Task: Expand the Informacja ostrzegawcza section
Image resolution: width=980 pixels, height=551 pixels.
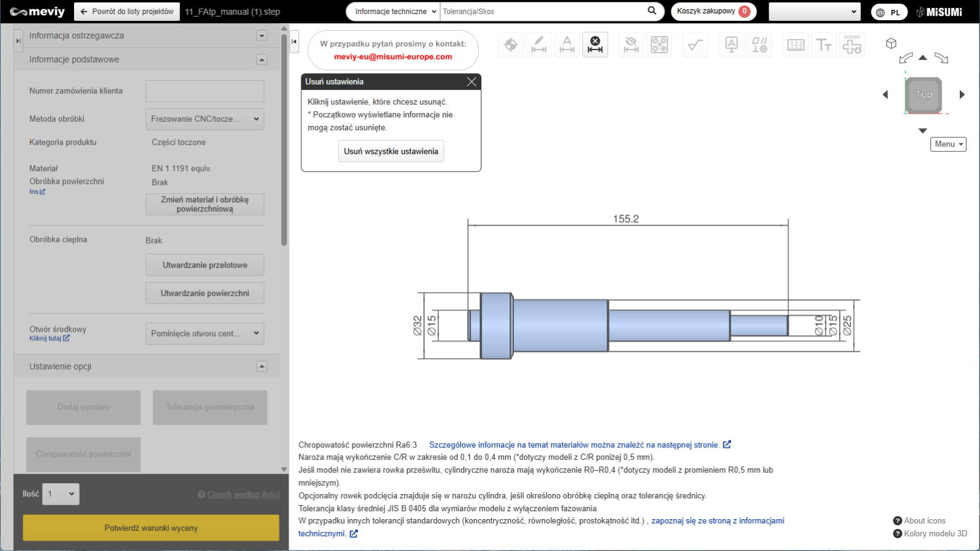Action: (x=262, y=36)
